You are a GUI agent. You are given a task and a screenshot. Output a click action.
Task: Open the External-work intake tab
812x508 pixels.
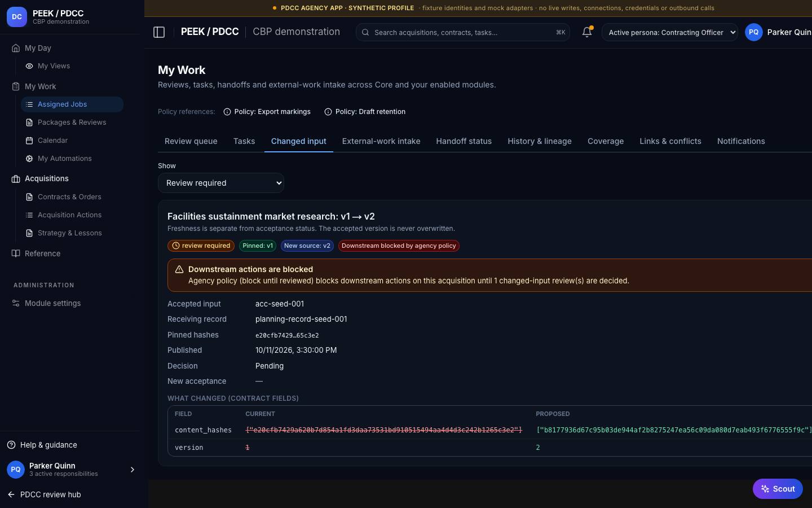click(381, 141)
